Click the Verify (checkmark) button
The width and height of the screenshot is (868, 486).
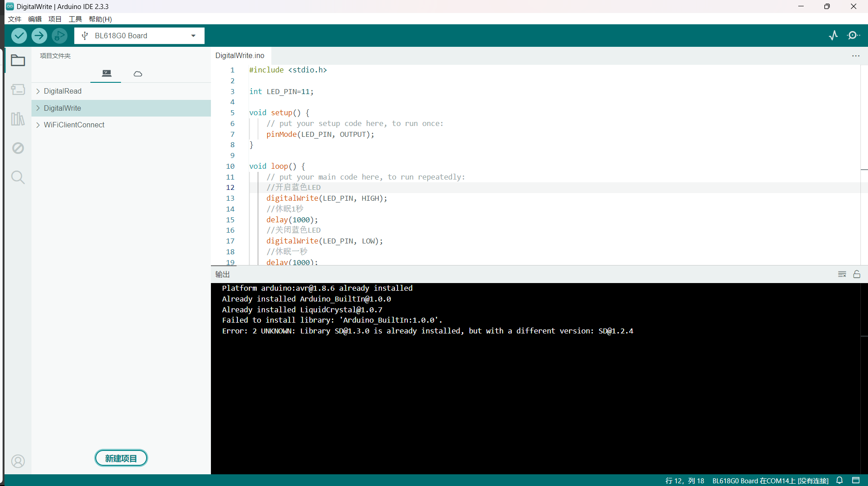pos(19,36)
